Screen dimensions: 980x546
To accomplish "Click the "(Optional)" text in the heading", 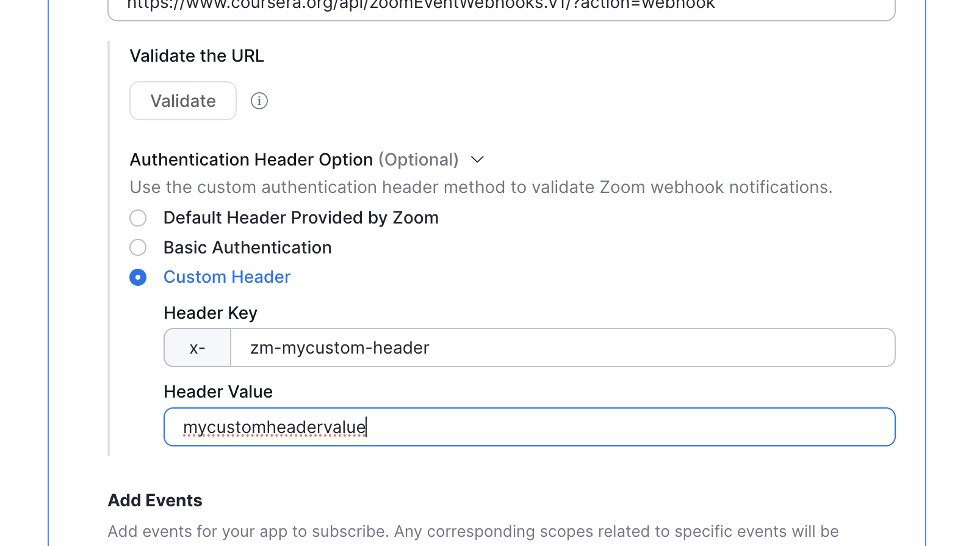I will pyautogui.click(x=418, y=159).
